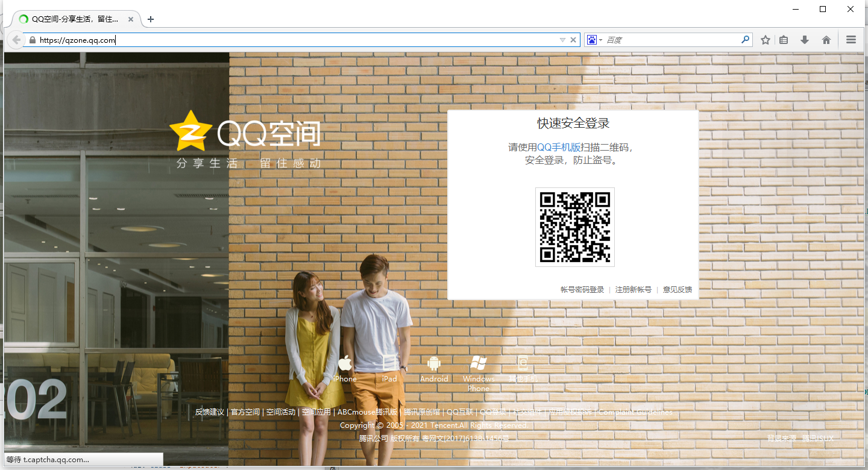Viewport: 868px width, 470px height.
Task: Select the Windows Phone icon
Action: 478,363
